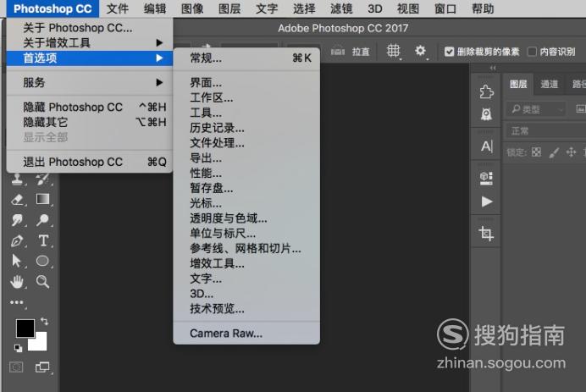Select the Zoom magnifier tool
This screenshot has height=392, width=586.
[x=42, y=281]
